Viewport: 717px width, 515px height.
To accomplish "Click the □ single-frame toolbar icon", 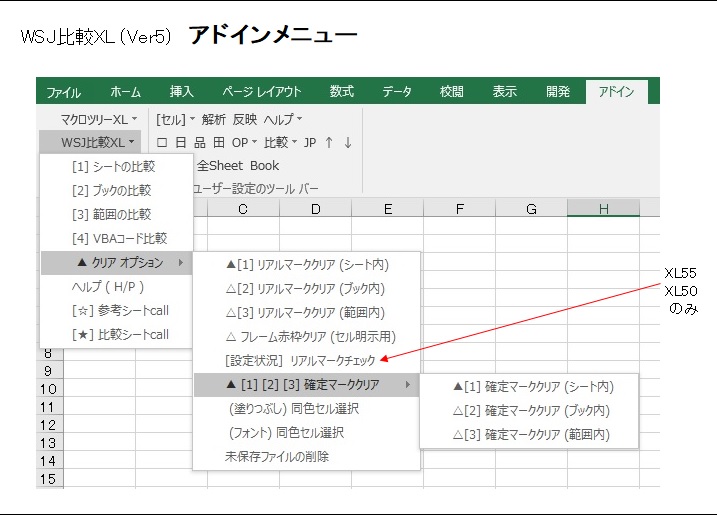I will [162, 143].
